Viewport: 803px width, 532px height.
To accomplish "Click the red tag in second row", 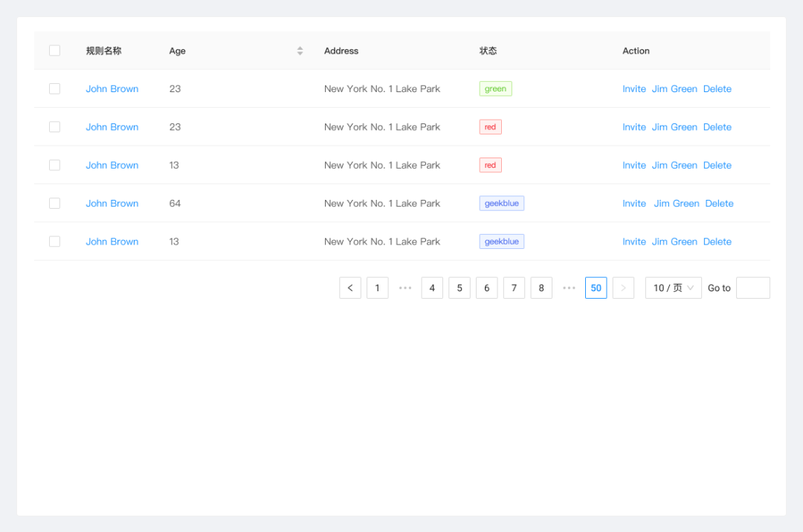I will coord(490,127).
